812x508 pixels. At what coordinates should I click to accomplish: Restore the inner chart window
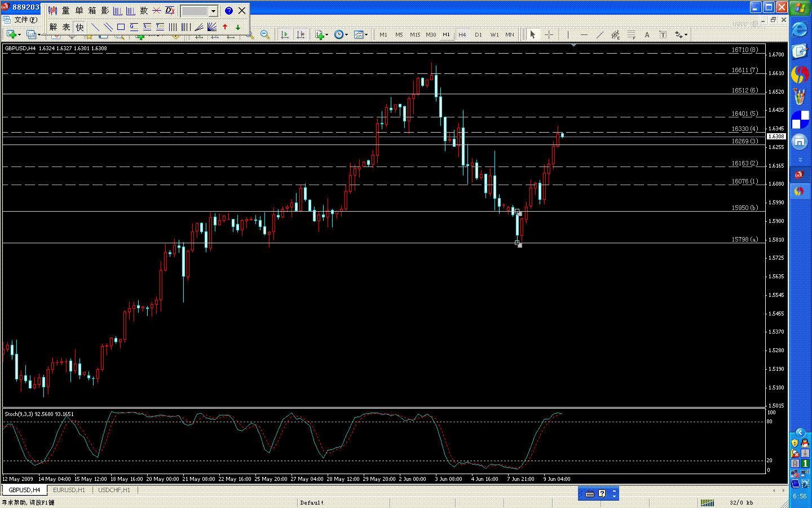(773, 20)
